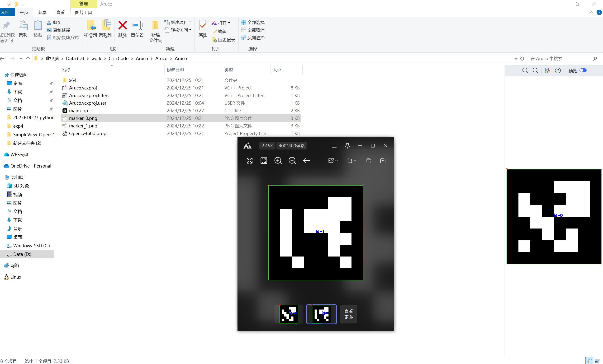Click zoom in icon in image viewer
This screenshot has width=603, height=364.
[278, 161]
